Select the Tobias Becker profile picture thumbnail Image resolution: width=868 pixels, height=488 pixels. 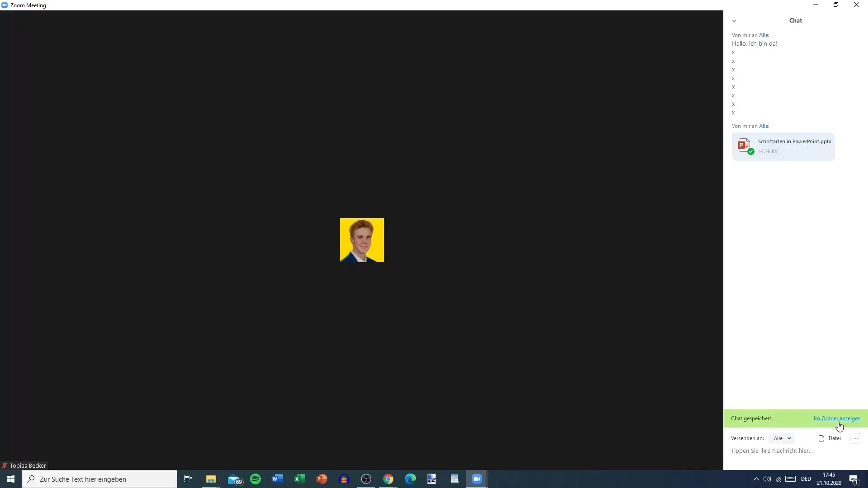coord(361,240)
